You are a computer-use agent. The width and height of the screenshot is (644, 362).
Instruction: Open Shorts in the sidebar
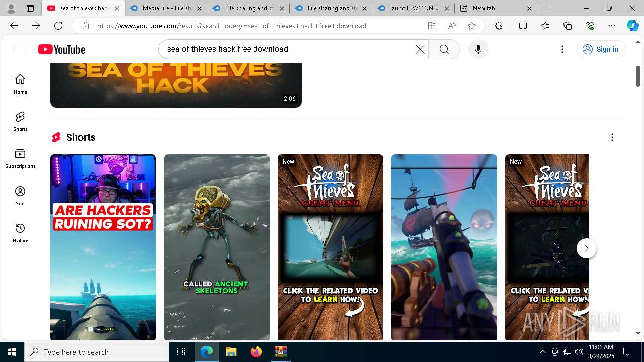tap(20, 121)
